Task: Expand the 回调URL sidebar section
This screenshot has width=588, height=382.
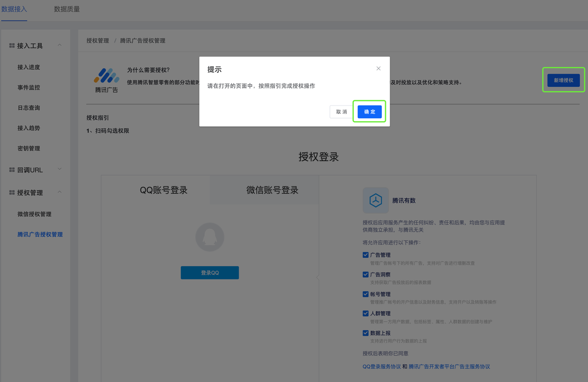Action: point(59,169)
